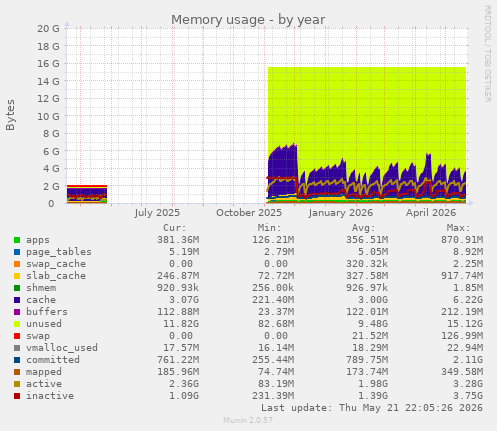Viewport: 497px width, 431px height.
Task: Click the red swap legend swatch
Action: [x=17, y=336]
